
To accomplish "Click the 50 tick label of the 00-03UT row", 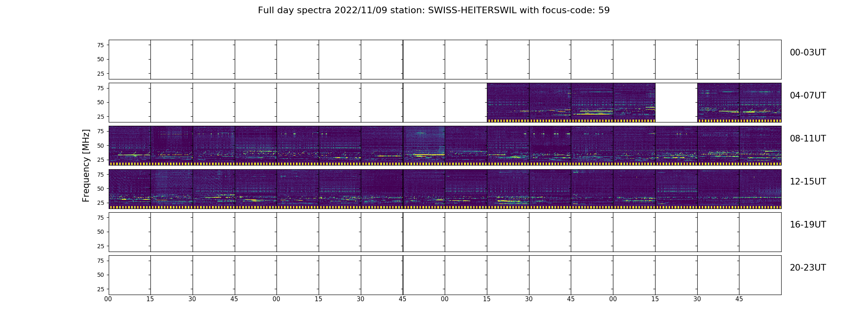I will [100, 59].
